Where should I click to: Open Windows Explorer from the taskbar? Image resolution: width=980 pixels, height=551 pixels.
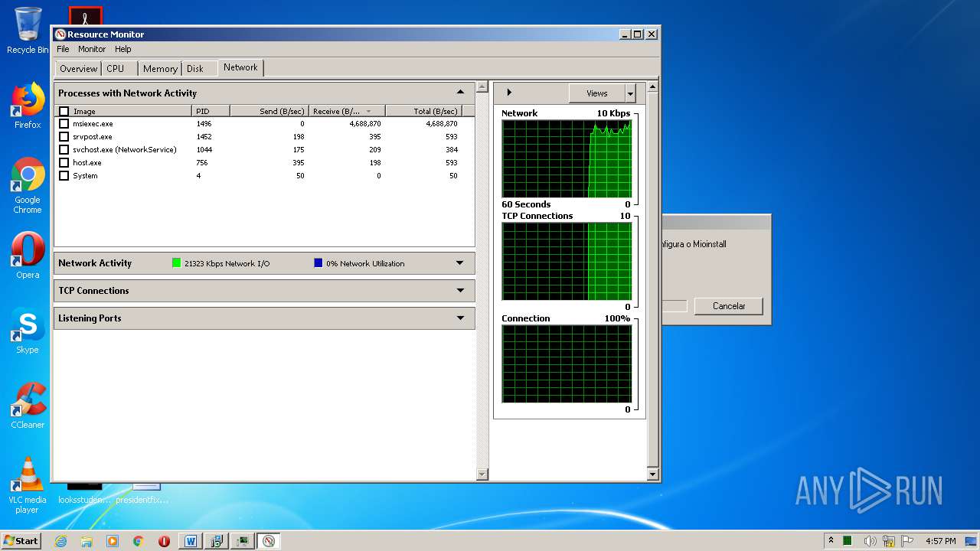coord(87,541)
